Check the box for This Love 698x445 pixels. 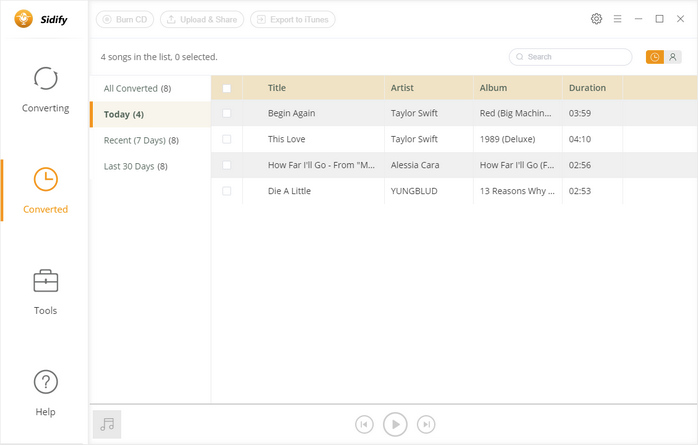(227, 139)
